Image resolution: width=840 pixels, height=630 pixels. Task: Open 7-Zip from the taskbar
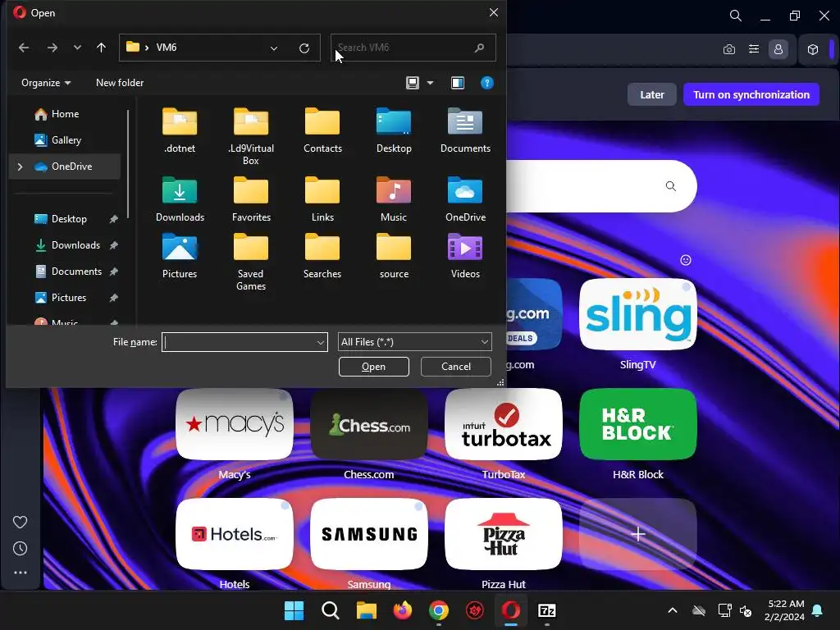click(x=546, y=610)
